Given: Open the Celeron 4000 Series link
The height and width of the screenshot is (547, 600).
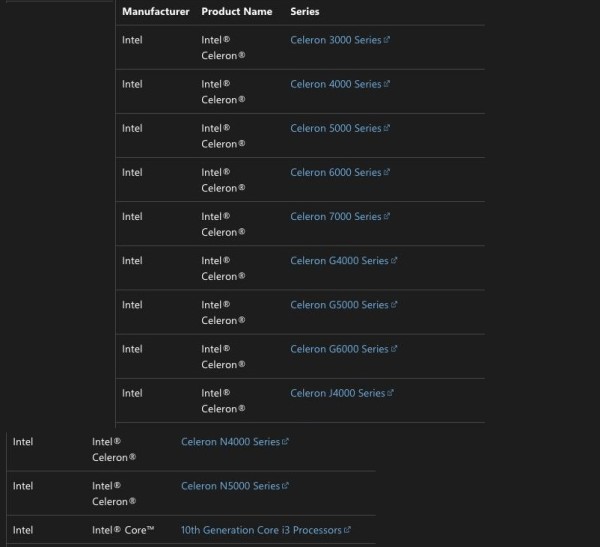Looking at the screenshot, I should (336, 84).
